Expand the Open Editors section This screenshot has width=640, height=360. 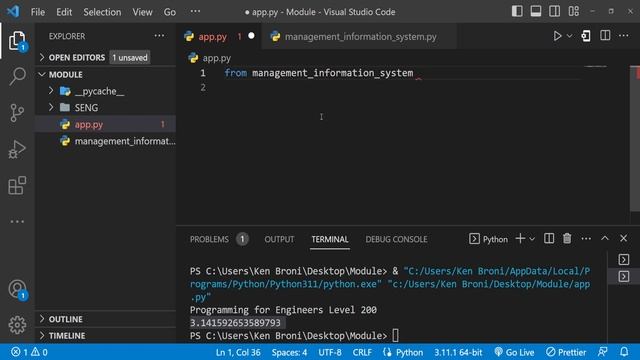105,58
